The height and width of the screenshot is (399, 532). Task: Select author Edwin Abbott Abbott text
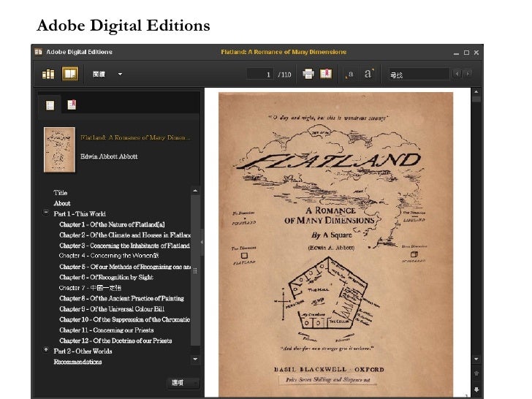[x=109, y=156]
